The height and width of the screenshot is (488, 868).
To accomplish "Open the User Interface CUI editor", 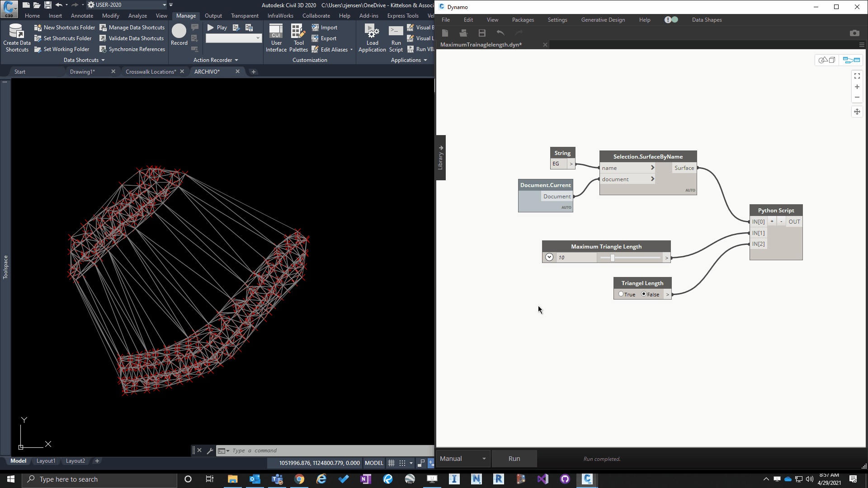I will click(276, 38).
